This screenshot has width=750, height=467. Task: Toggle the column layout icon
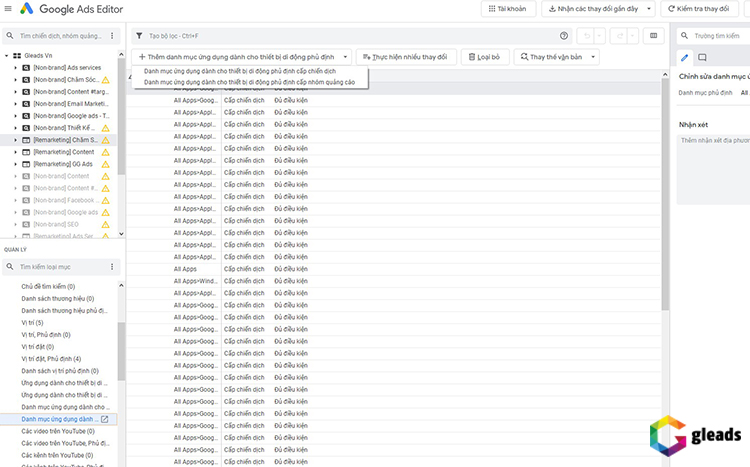point(654,35)
